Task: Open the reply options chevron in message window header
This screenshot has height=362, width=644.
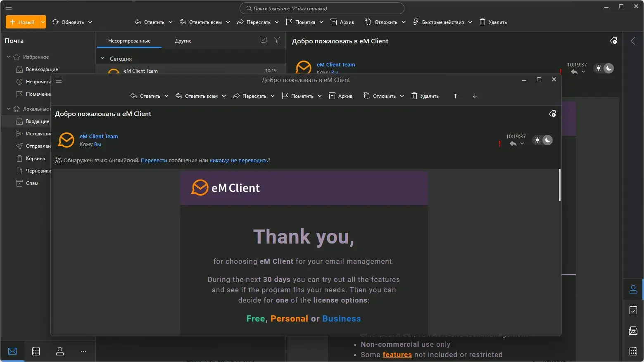Action: click(522, 144)
